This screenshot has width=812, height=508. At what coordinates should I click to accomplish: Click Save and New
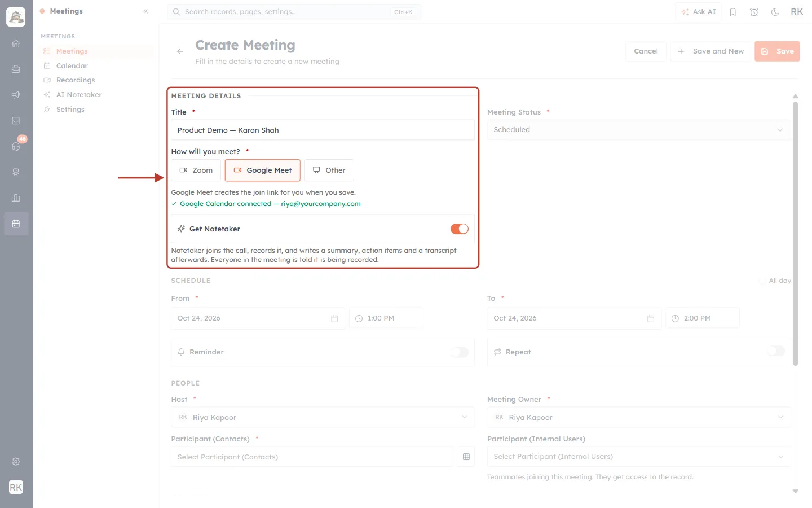tap(710, 51)
